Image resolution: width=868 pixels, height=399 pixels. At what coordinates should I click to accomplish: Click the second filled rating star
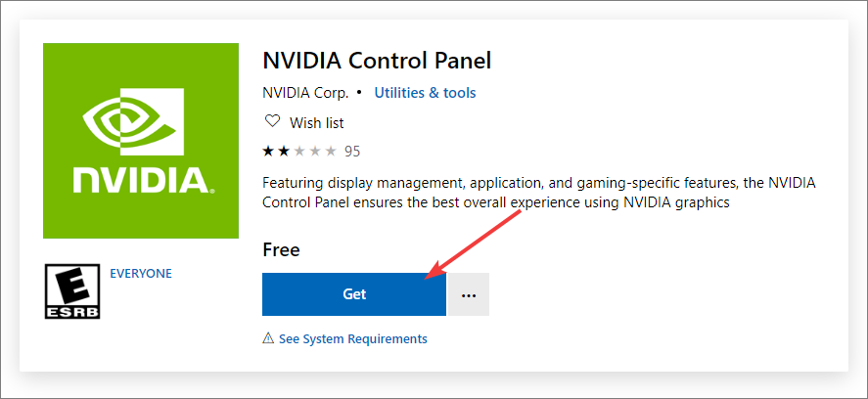click(x=284, y=151)
